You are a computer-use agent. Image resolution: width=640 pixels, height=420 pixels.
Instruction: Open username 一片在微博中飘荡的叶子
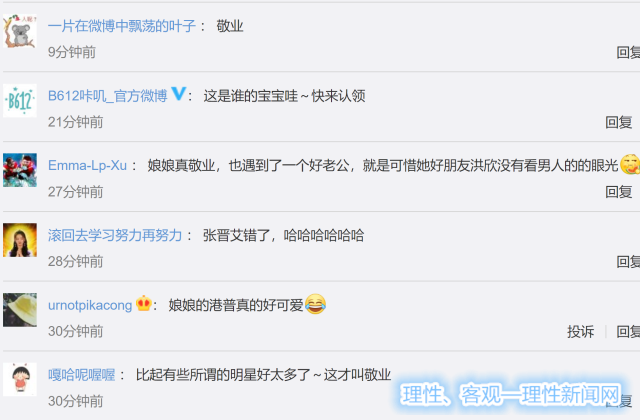[x=122, y=26]
